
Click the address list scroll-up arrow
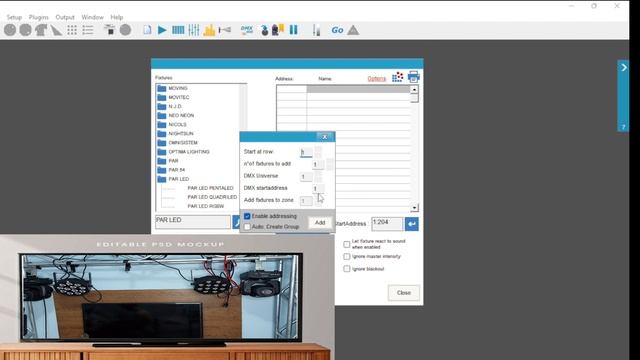[x=414, y=89]
